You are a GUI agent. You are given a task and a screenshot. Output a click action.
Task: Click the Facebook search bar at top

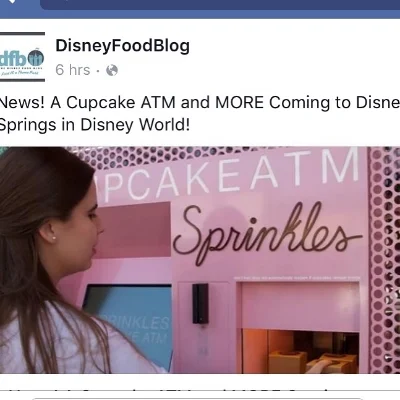coord(220,4)
